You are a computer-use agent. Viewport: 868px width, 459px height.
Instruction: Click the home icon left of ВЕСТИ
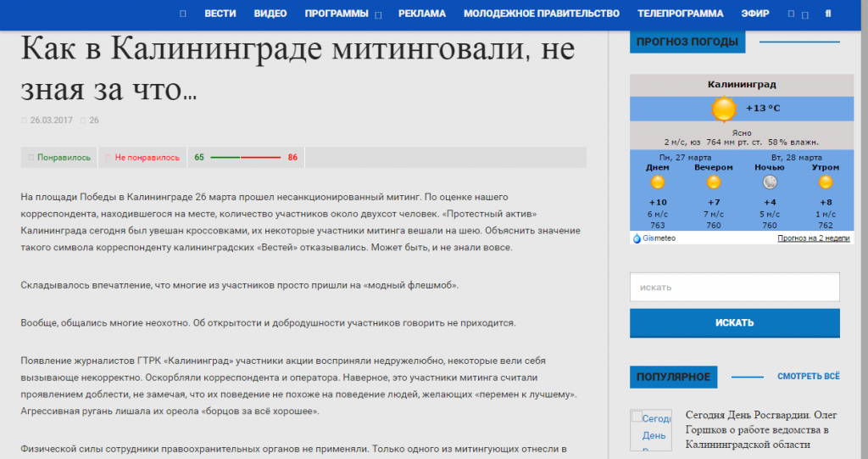click(183, 14)
